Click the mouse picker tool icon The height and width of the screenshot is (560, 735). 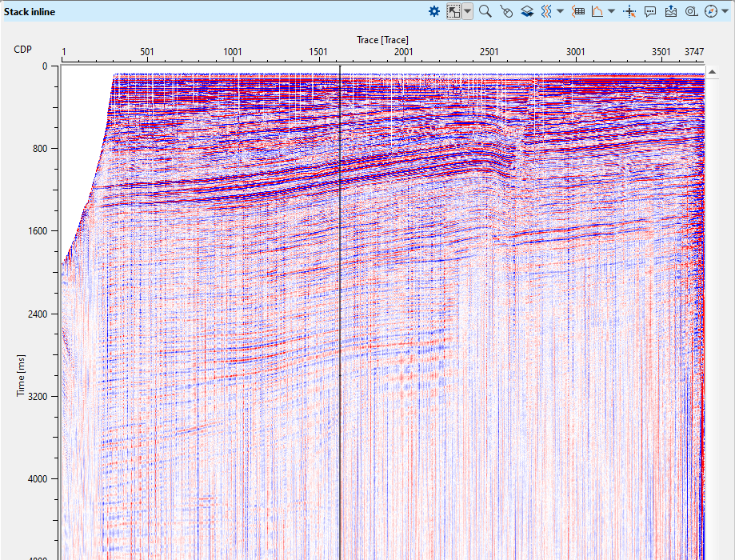coord(505,11)
